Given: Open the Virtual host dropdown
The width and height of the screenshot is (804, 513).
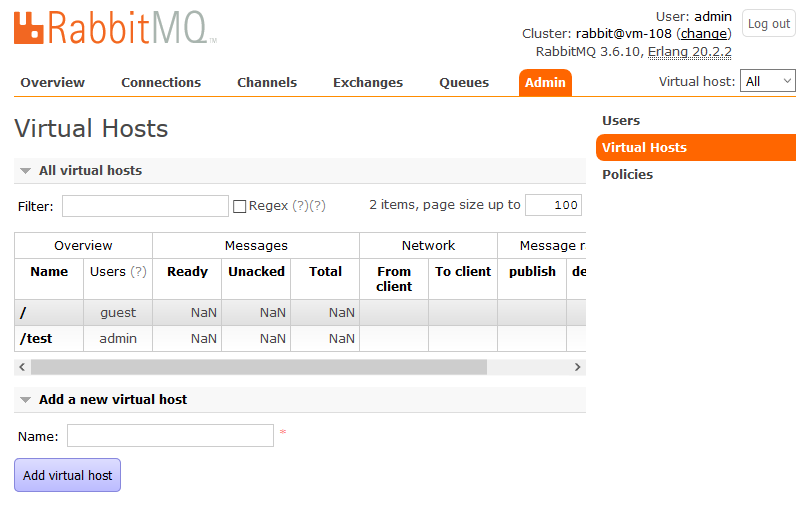Looking at the screenshot, I should tap(767, 82).
